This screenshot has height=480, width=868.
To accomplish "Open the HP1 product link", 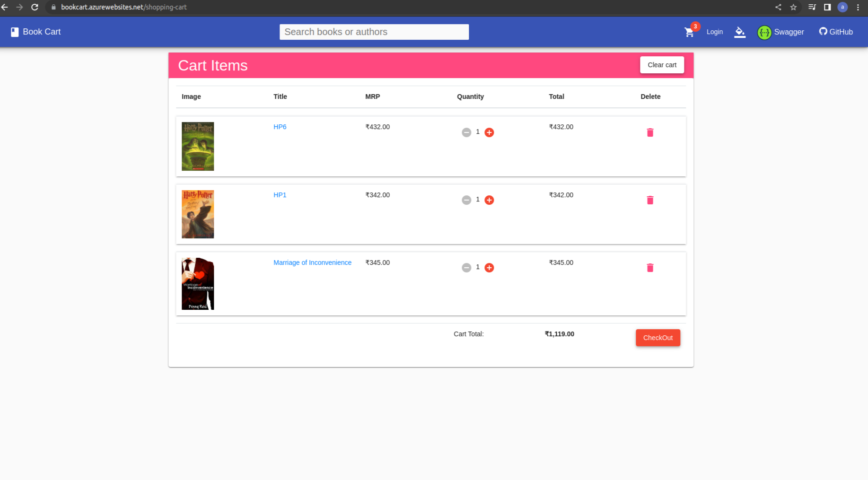I will tap(280, 195).
